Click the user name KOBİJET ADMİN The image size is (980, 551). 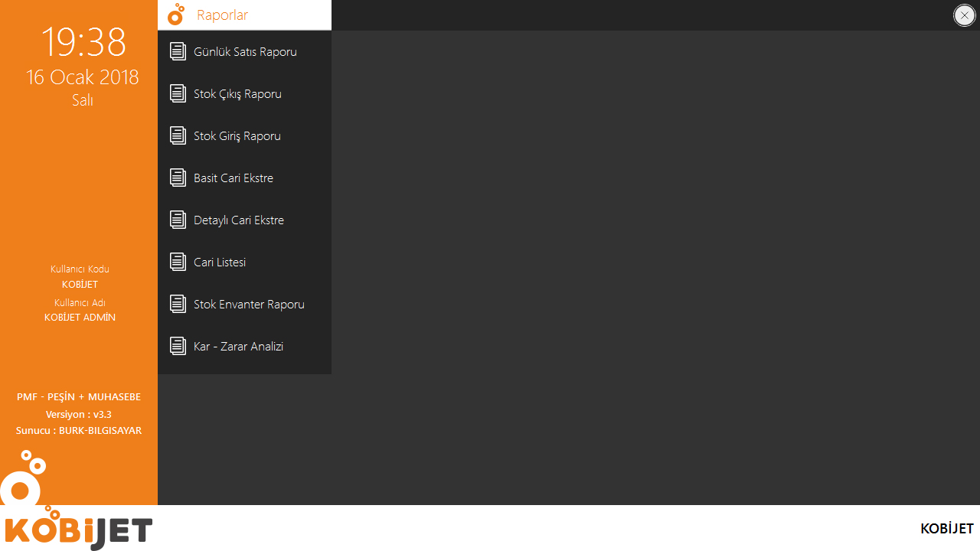pyautogui.click(x=80, y=318)
